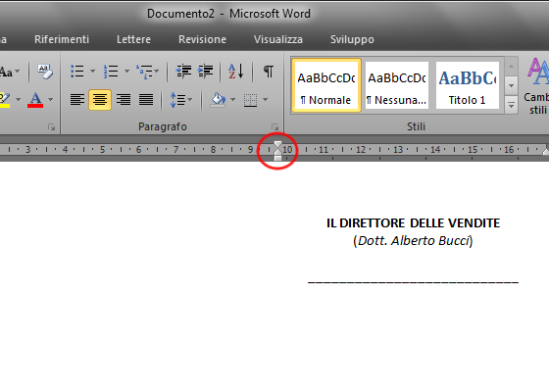
Task: Apply the Nessuna spaziatura style
Action: [397, 85]
